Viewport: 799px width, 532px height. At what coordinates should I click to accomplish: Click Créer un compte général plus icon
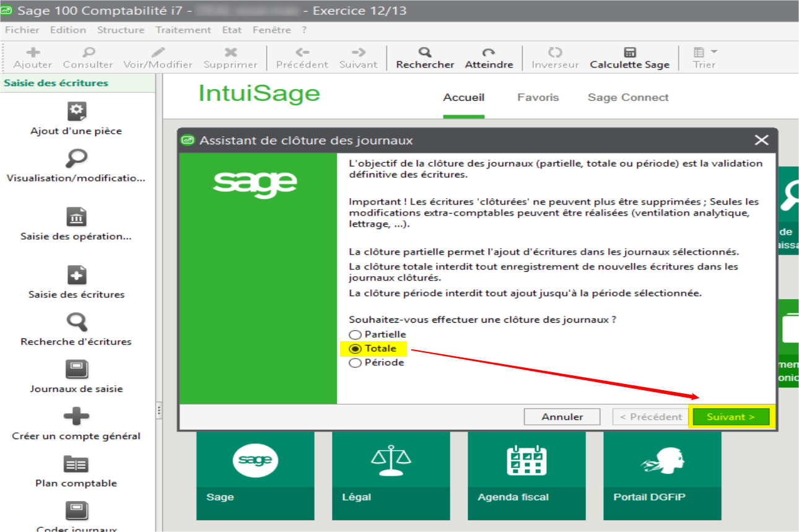77,417
